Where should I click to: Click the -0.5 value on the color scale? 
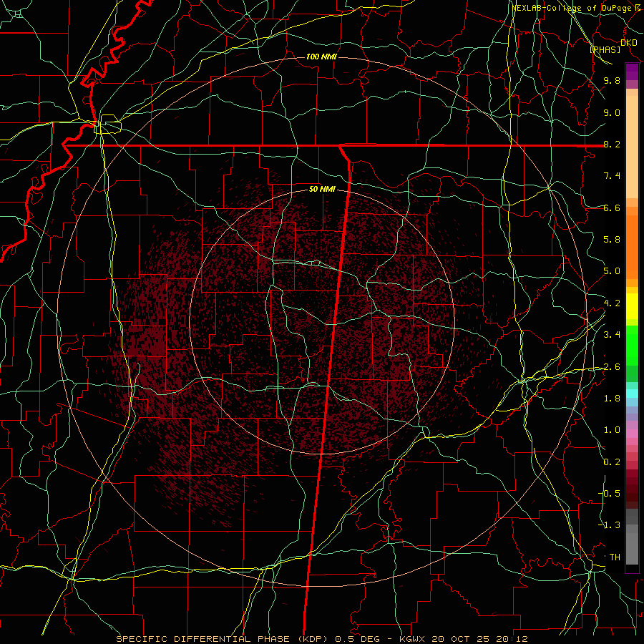pos(609,494)
